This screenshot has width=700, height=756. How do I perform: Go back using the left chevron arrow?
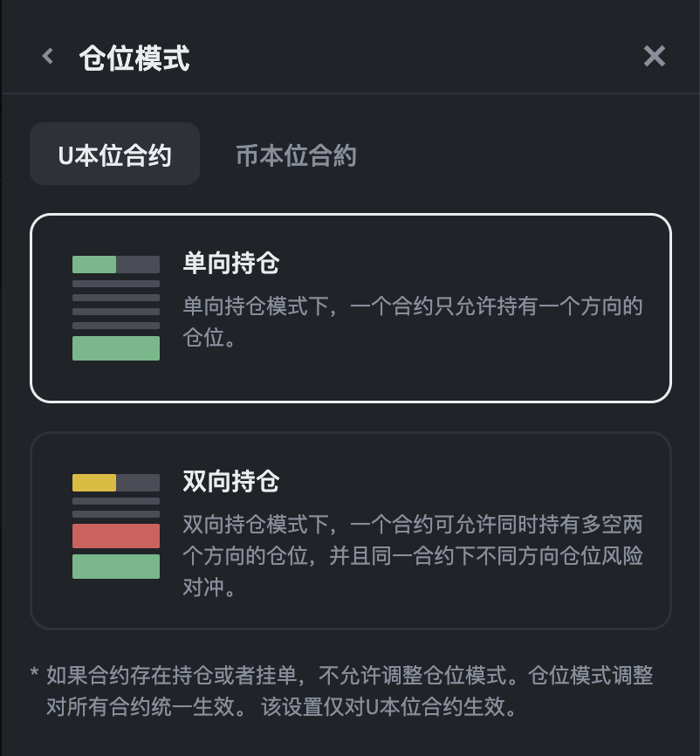coord(48,58)
